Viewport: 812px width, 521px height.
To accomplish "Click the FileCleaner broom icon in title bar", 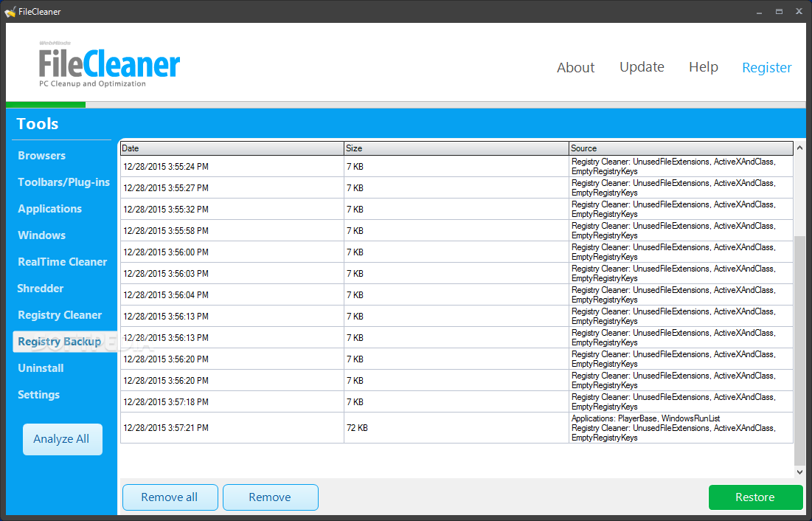I will click(x=10, y=11).
